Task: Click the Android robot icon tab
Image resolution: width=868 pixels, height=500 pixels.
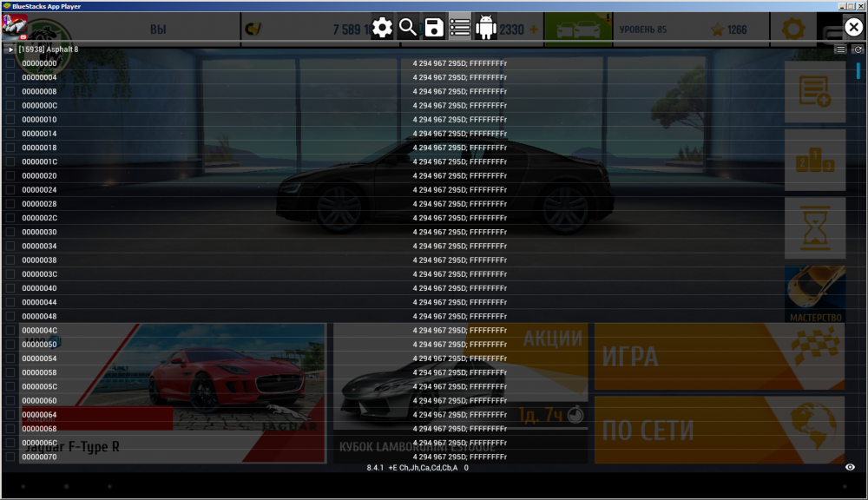Action: tap(486, 28)
